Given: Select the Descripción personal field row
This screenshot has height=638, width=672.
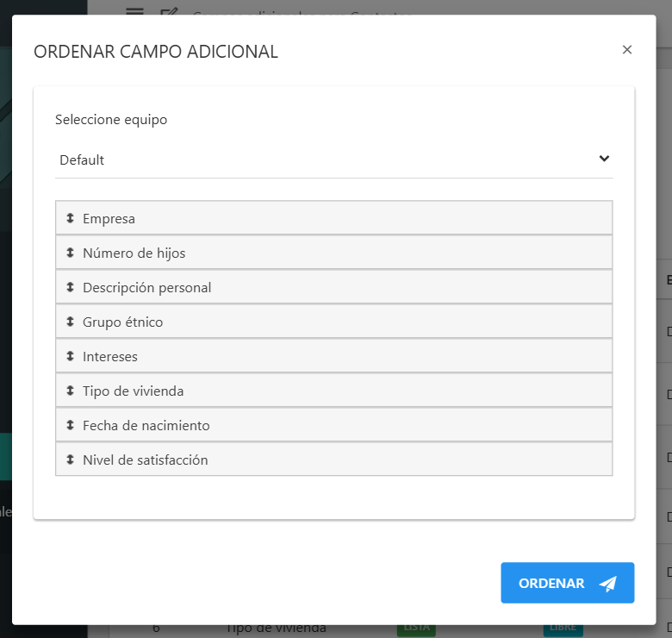Looking at the screenshot, I should coord(333,287).
